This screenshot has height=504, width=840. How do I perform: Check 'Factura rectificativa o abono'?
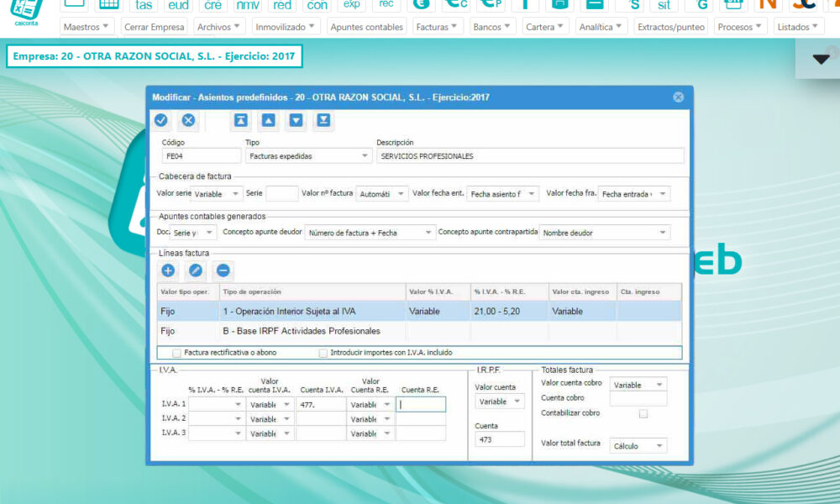(x=176, y=353)
